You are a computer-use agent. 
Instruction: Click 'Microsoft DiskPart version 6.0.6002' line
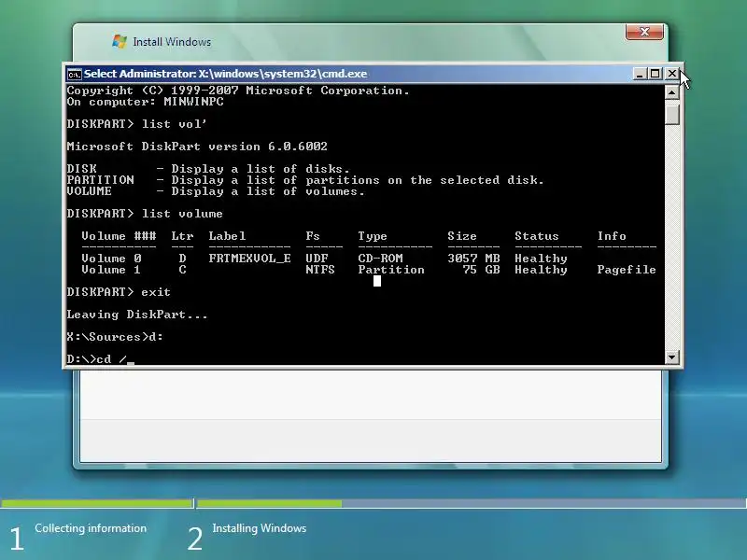[x=197, y=147]
